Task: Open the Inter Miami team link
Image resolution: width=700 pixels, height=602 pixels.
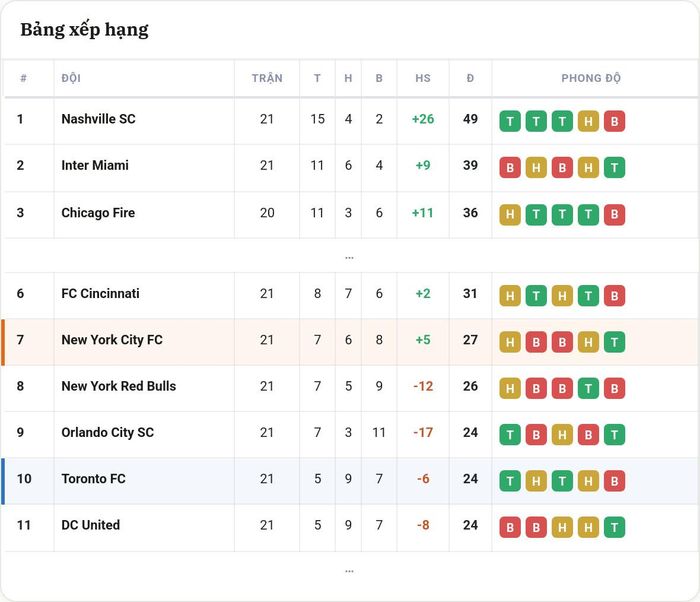Action: click(x=95, y=165)
